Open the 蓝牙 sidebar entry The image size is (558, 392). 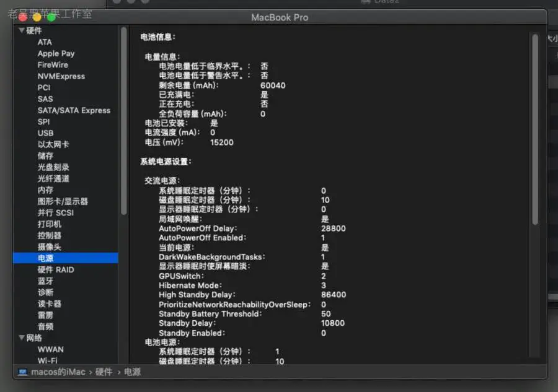[x=45, y=281]
